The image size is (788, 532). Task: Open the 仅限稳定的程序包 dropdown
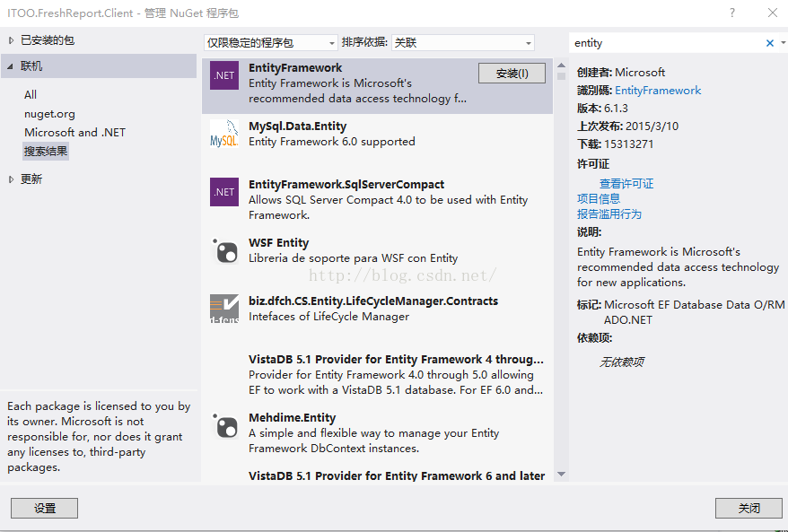[271, 43]
